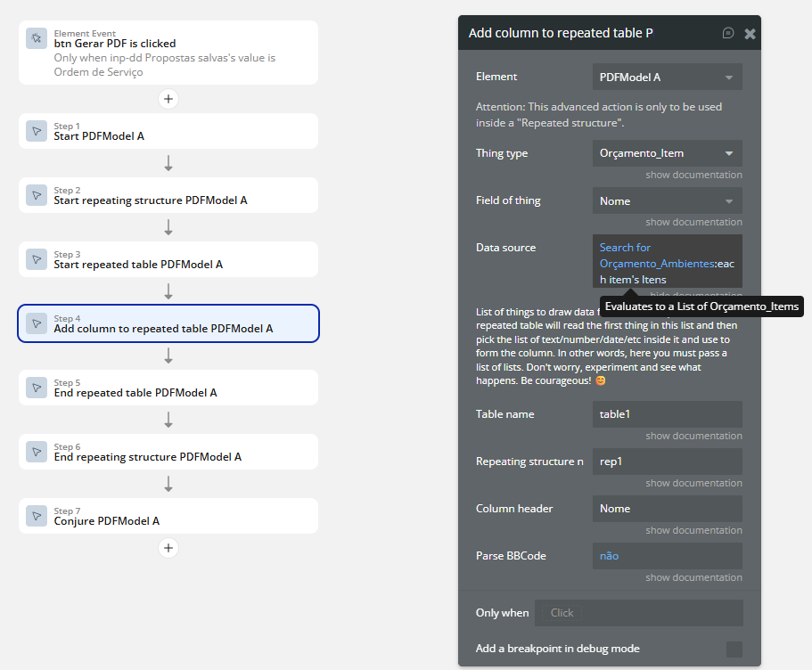Screen dimensions: 812x670
Task: Show documentation under Table name field
Action: pos(693,436)
